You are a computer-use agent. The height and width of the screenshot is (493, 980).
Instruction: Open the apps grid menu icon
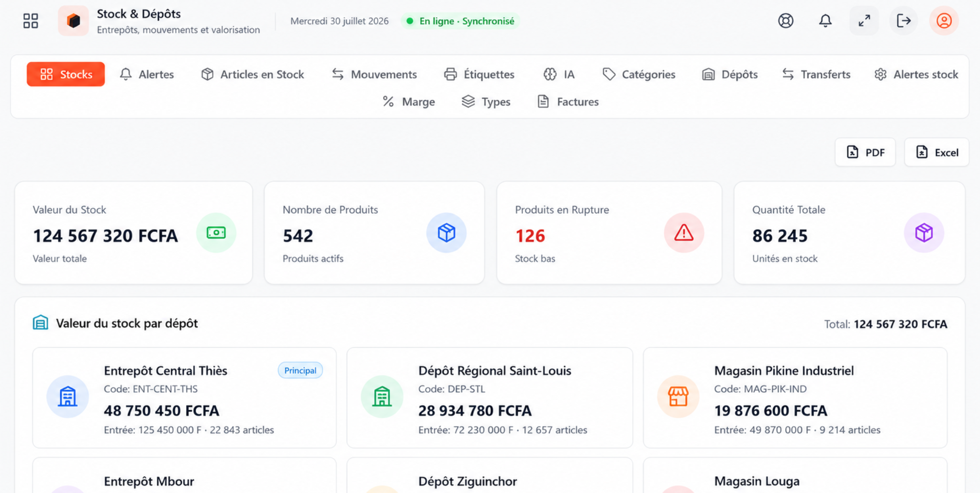(x=31, y=21)
